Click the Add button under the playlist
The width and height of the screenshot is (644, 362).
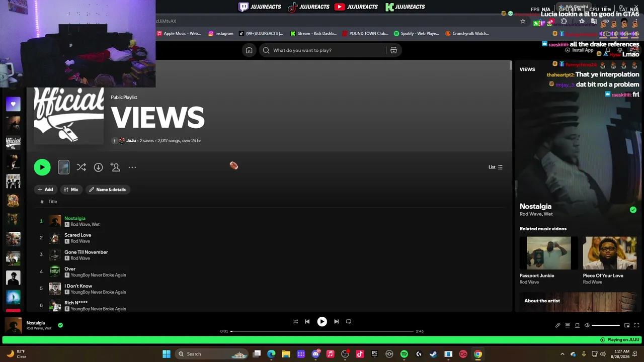(45, 190)
